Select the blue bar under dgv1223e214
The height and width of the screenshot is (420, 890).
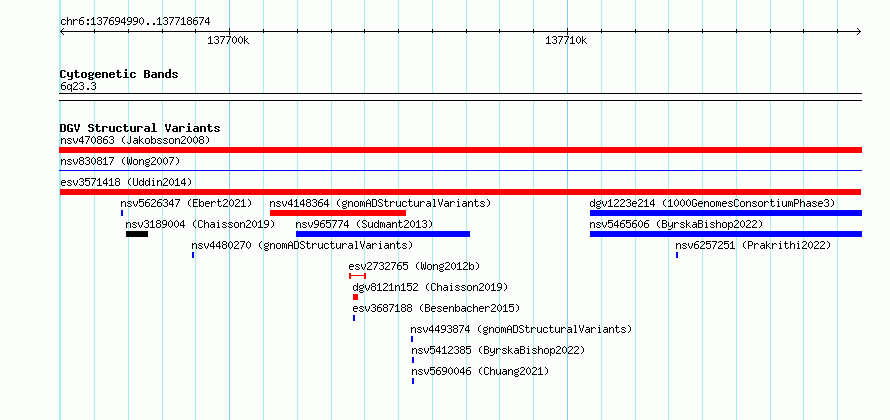726,213
